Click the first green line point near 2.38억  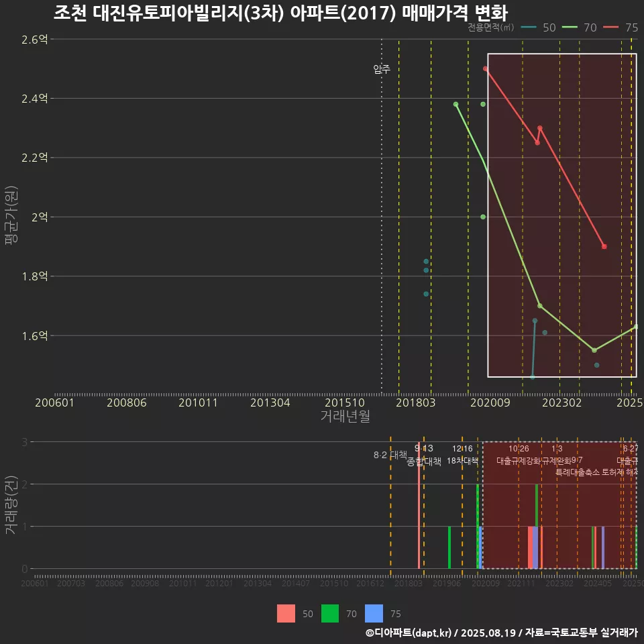coord(456,105)
